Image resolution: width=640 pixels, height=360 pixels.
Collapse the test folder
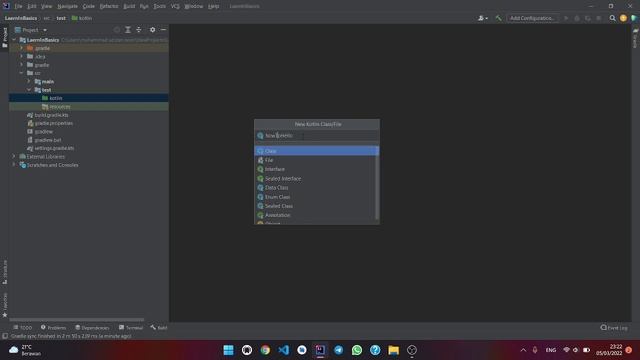(x=29, y=90)
